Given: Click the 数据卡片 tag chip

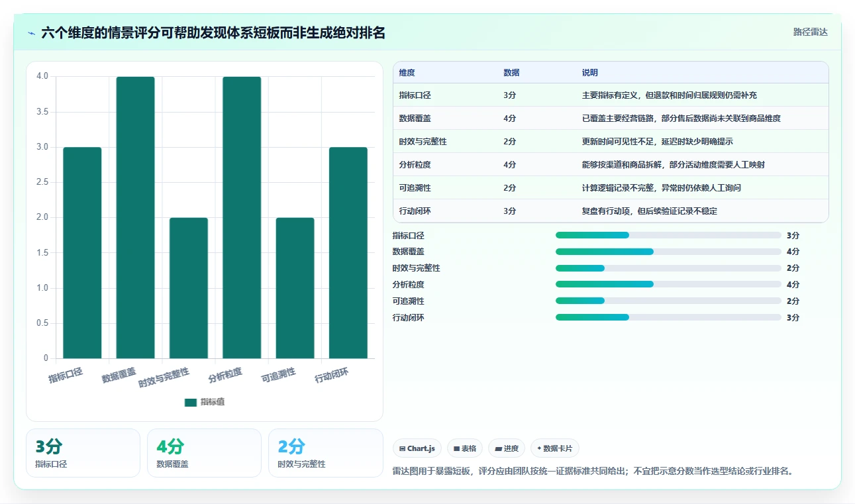Looking at the screenshot, I should (555, 448).
